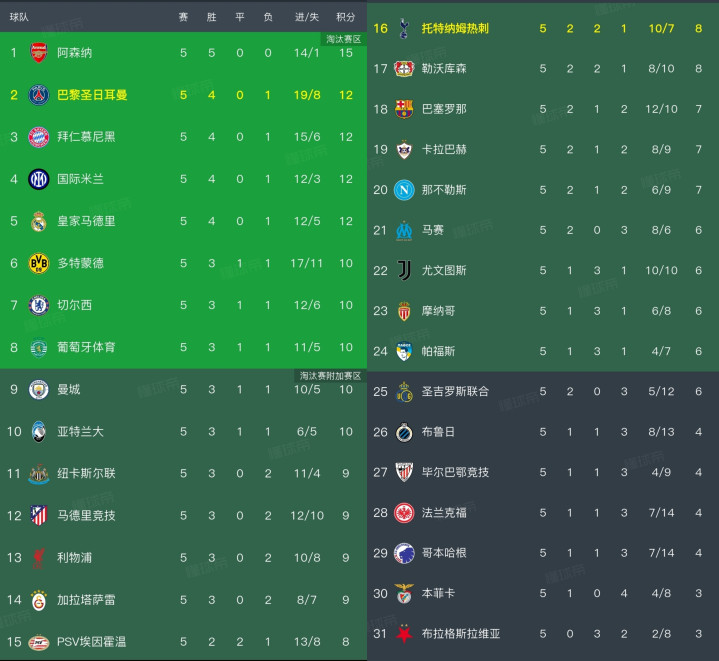Click the 曼城 team name
The width and height of the screenshot is (719, 661).
click(x=69, y=389)
